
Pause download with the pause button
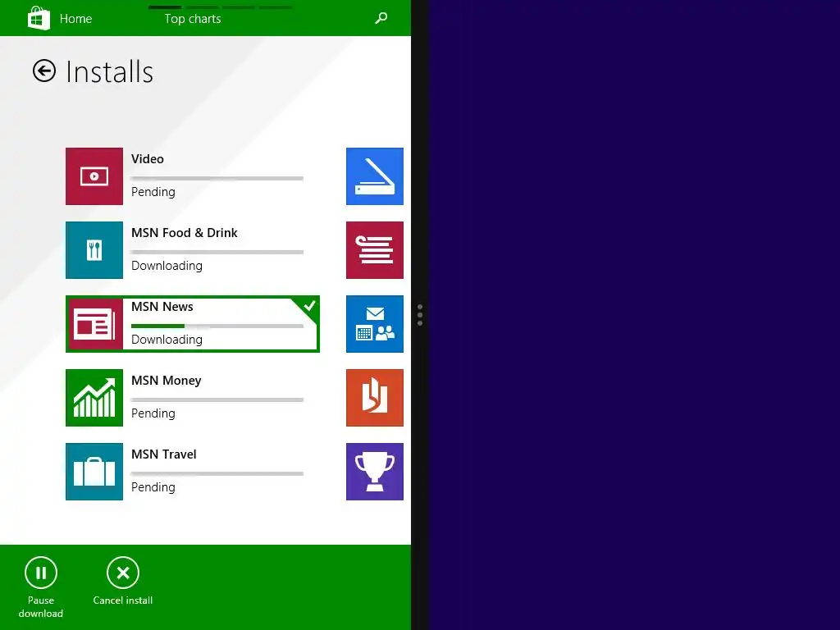click(41, 573)
